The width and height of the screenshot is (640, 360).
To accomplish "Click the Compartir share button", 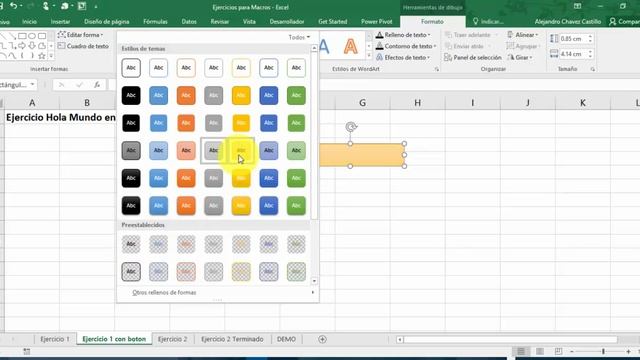I will pyautogui.click(x=624, y=22).
